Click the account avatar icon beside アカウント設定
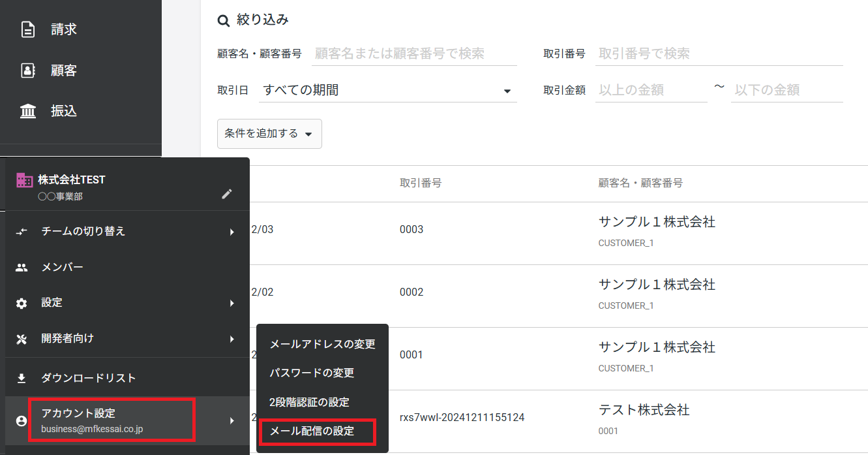This screenshot has width=868, height=455. [x=22, y=421]
